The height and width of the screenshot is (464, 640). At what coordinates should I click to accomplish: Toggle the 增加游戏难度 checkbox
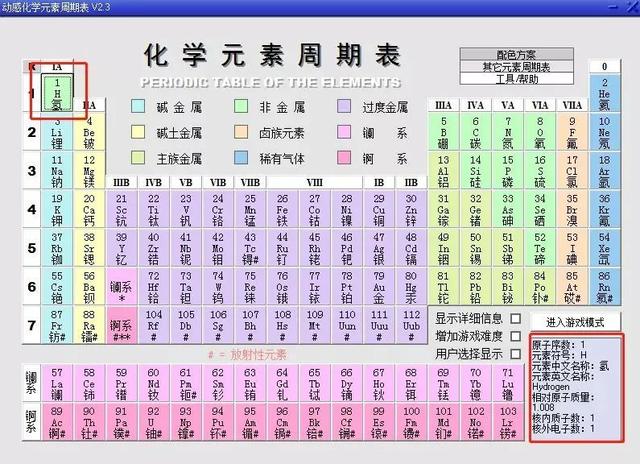516,336
